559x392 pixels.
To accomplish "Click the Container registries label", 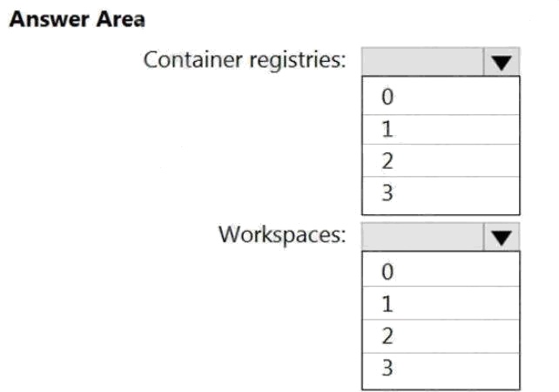I will 244,60.
